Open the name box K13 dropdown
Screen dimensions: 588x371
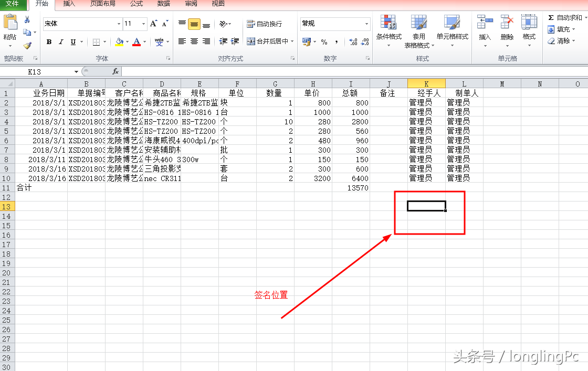click(76, 71)
